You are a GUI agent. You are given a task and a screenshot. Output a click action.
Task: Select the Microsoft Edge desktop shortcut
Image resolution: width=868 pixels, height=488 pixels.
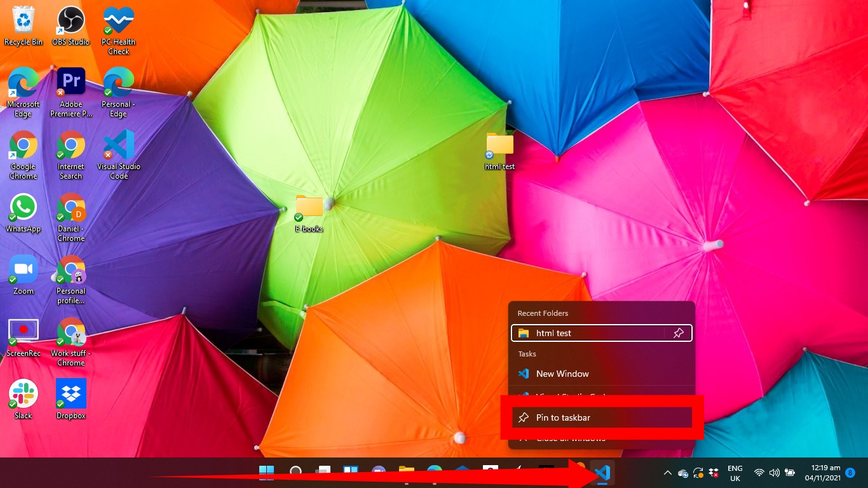point(24,92)
